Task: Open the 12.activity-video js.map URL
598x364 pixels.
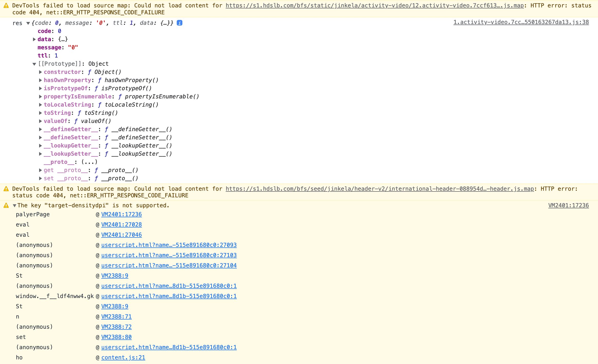Action: (375, 5)
